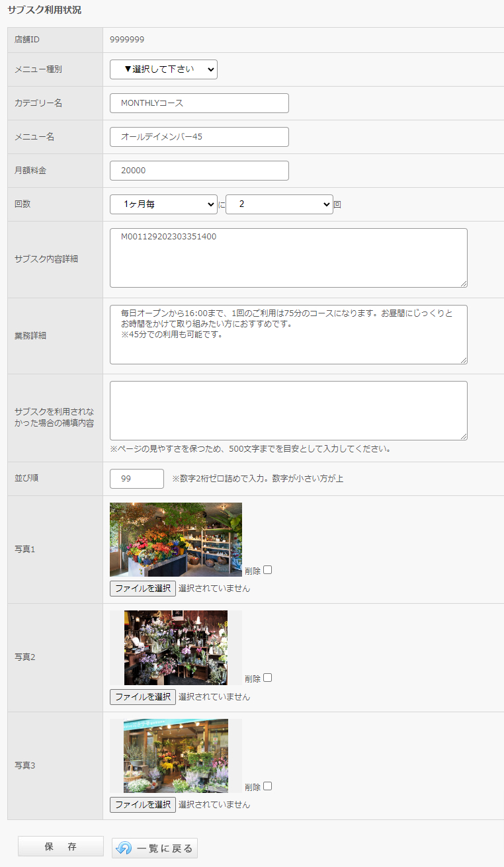Click the 月額料金 field showing 20000

(199, 171)
